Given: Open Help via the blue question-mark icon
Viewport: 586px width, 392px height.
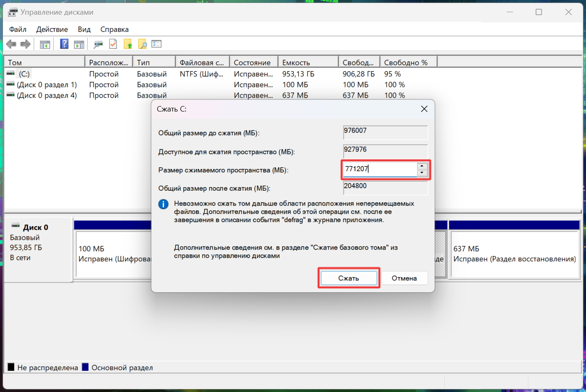Looking at the screenshot, I should (64, 44).
